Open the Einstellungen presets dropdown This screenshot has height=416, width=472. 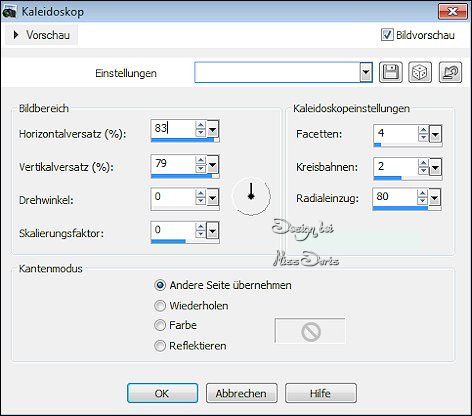pos(366,72)
